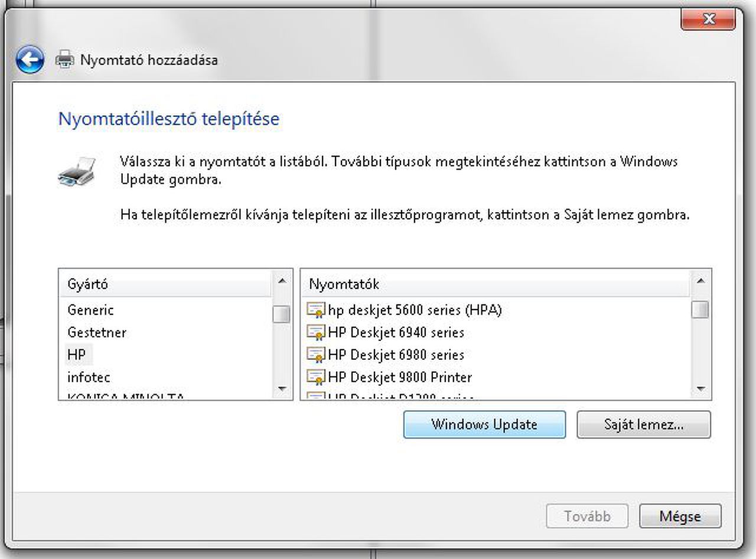
Task: Close the Add Printer wizard window
Action: [x=708, y=19]
